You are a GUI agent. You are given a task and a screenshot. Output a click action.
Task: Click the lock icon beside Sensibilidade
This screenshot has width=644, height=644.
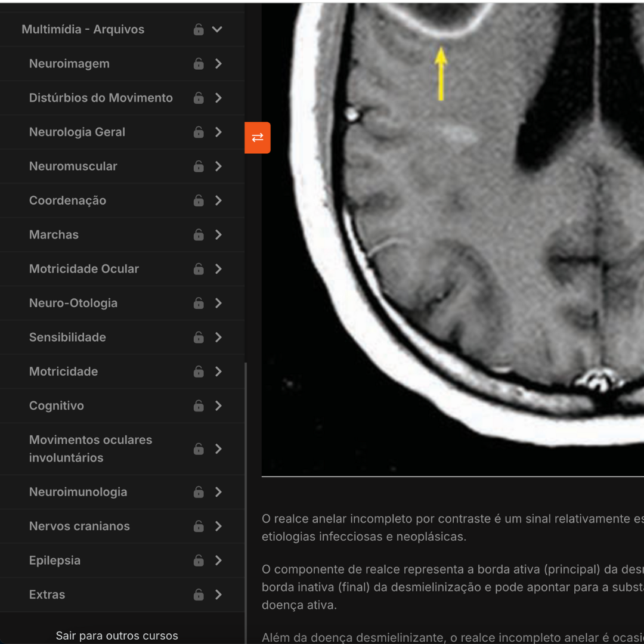click(x=199, y=337)
